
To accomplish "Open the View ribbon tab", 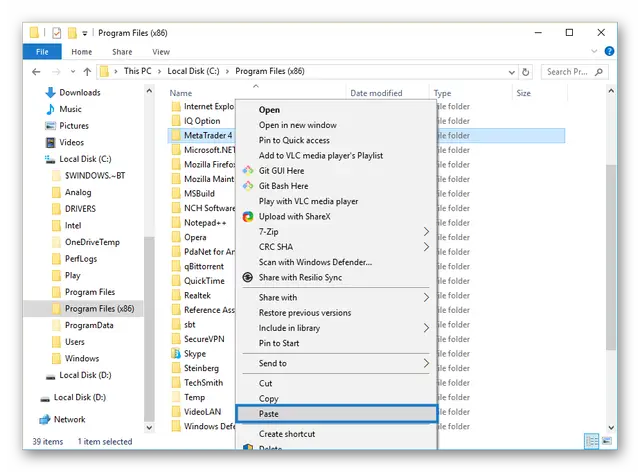I will point(161,52).
